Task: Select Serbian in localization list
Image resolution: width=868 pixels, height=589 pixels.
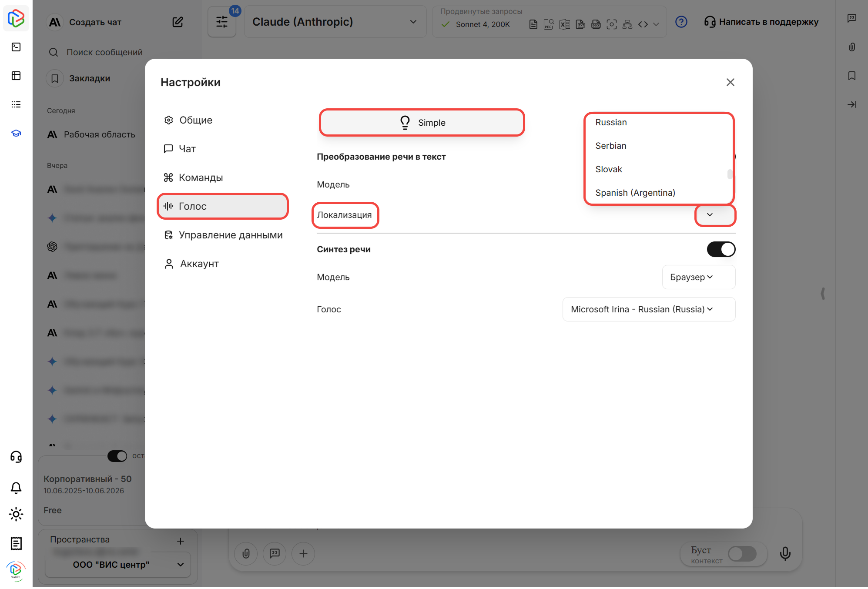Action: pyautogui.click(x=611, y=146)
